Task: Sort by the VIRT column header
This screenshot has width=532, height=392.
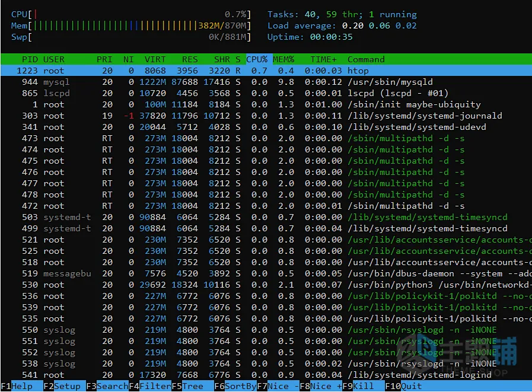Action: click(x=155, y=59)
